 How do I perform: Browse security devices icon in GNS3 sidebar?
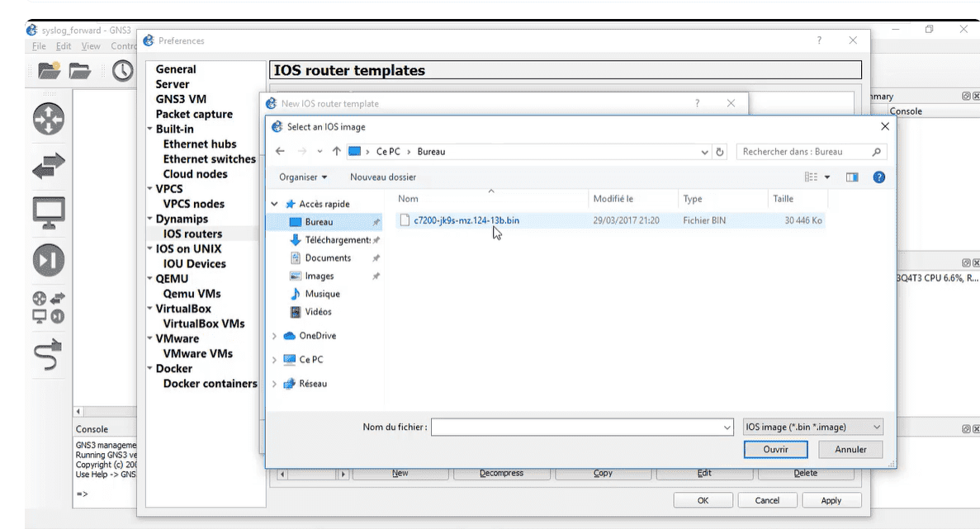pyautogui.click(x=49, y=261)
